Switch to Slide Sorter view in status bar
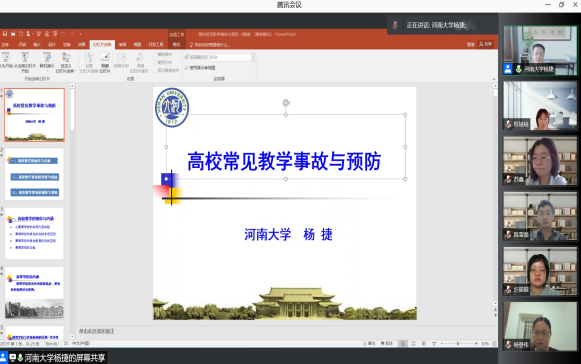The width and height of the screenshot is (581, 364). click(x=413, y=344)
